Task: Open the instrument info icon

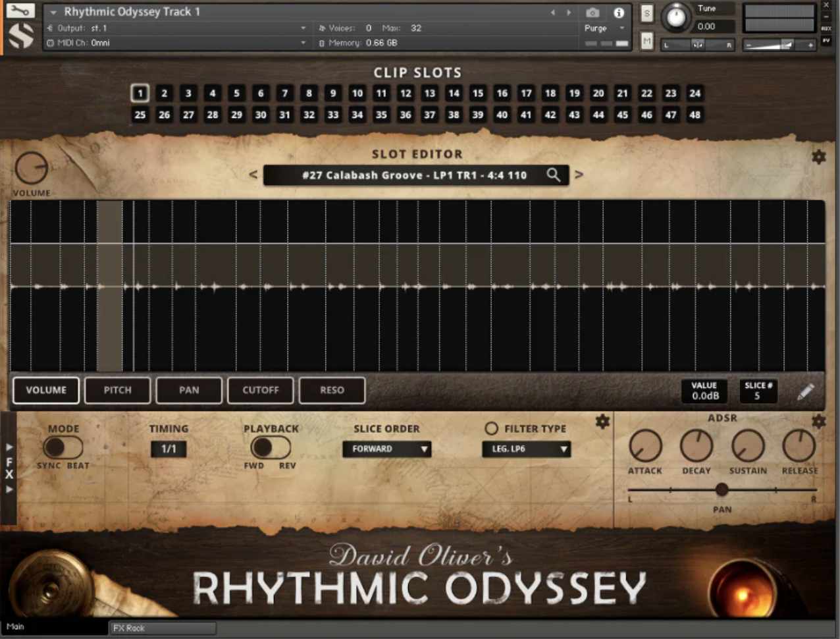Action: (x=618, y=13)
